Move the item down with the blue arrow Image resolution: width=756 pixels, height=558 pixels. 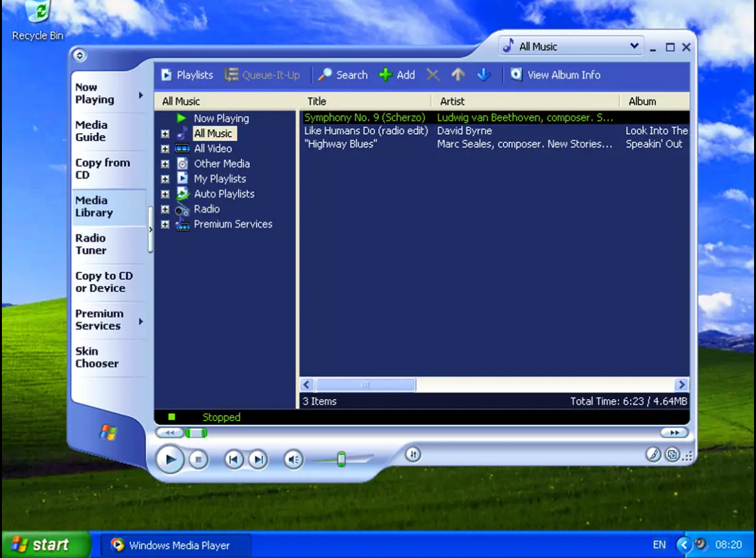[483, 75]
